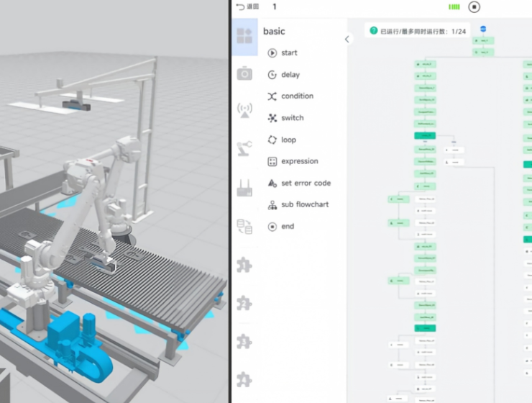Image resolution: width=532 pixels, height=403 pixels.
Task: Click the green help question mark icon
Action: click(374, 30)
